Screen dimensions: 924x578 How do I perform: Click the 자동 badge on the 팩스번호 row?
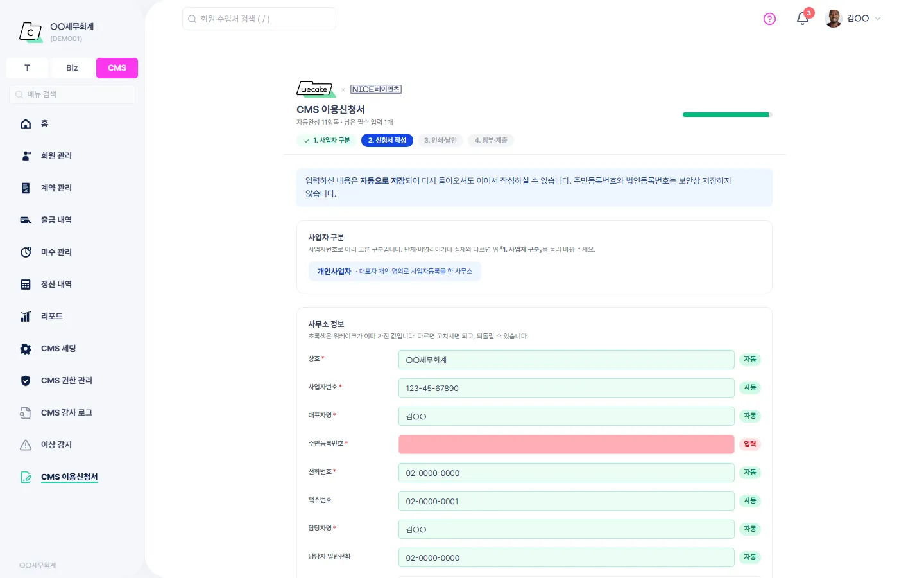tap(749, 501)
